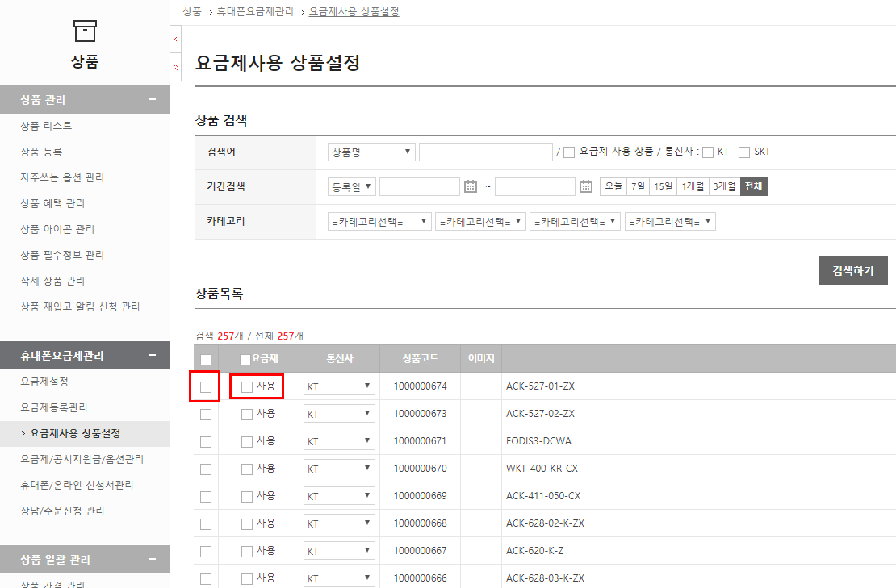The height and width of the screenshot is (588, 896).
Task: Collapse the 상품 일괄 관리 minus icon
Action: [153, 560]
